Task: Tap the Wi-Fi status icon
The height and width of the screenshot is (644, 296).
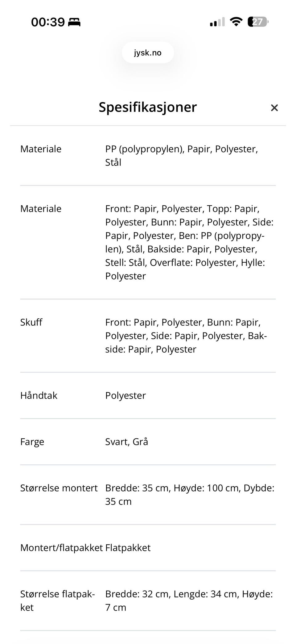Action: point(236,22)
